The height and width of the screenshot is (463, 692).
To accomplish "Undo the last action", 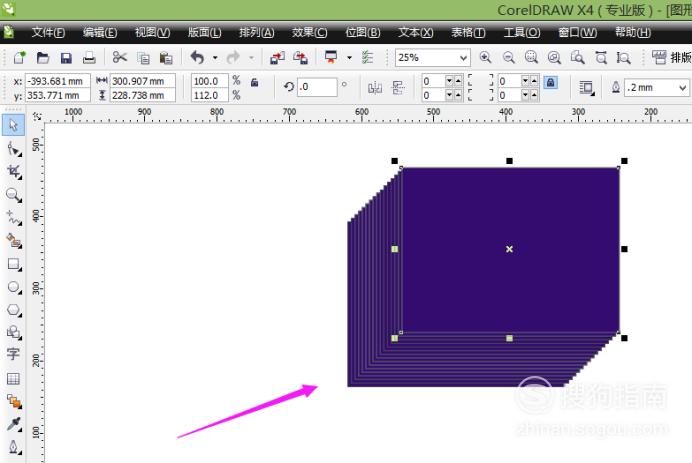I will pyautogui.click(x=197, y=57).
